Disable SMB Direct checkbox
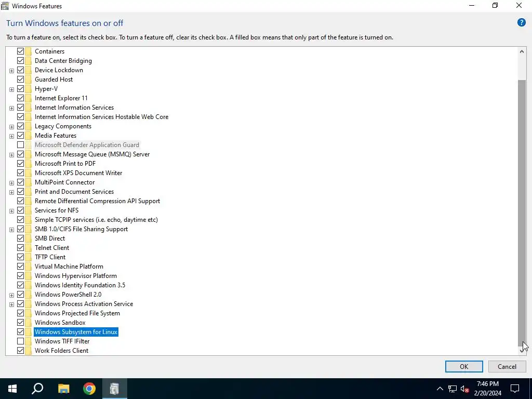Image resolution: width=532 pixels, height=399 pixels. point(20,238)
